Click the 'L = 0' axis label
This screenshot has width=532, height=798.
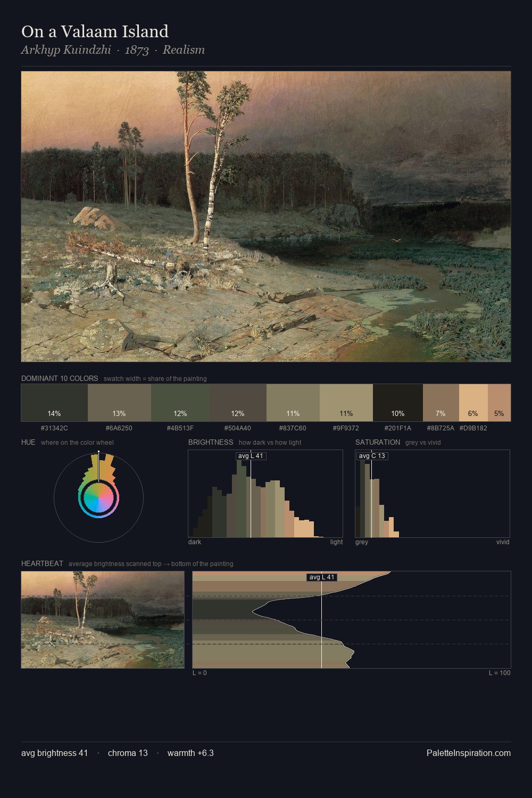pyautogui.click(x=199, y=673)
